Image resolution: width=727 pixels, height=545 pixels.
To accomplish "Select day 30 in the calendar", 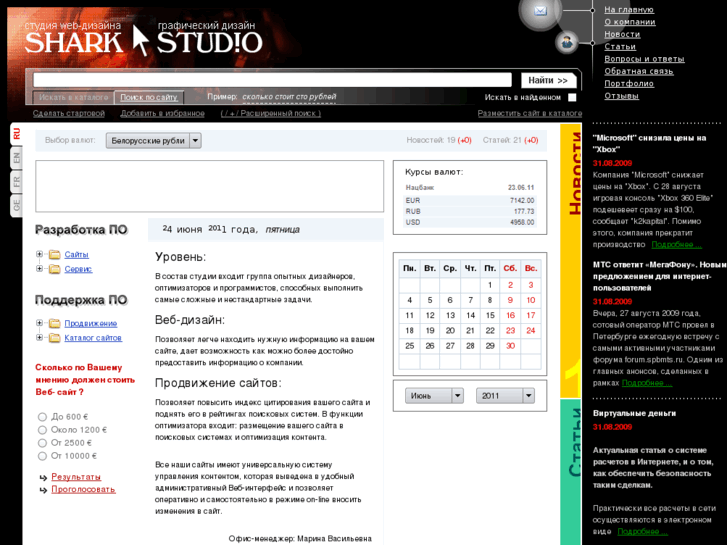I will coord(510,346).
